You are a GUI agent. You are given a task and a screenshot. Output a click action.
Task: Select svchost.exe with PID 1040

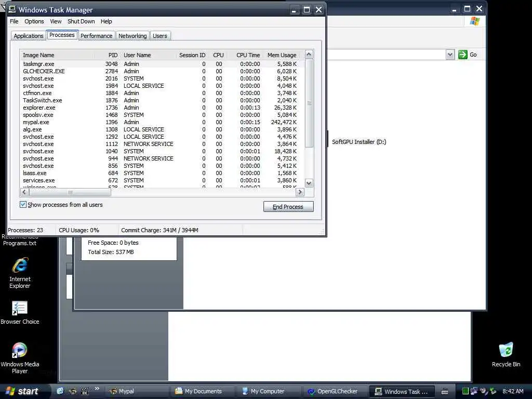162,151
